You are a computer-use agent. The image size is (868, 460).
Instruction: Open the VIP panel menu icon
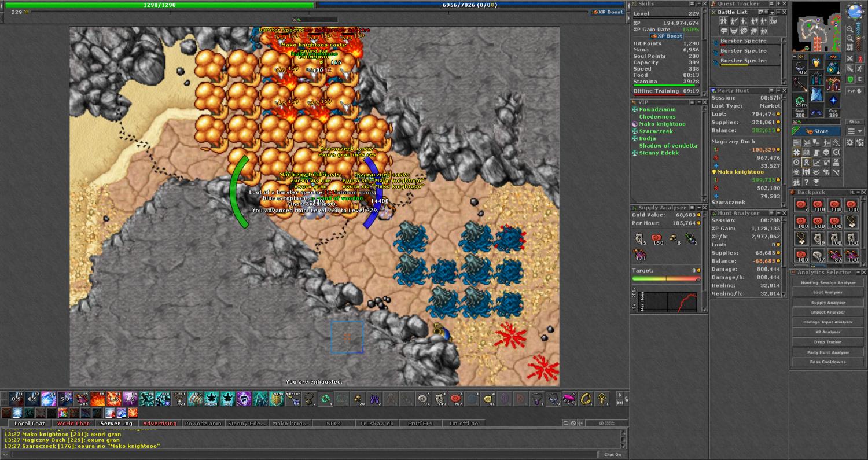click(692, 102)
